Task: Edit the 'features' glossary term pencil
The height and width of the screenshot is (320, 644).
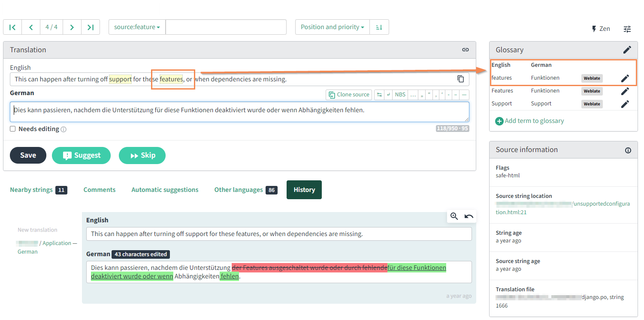Action: tap(625, 78)
